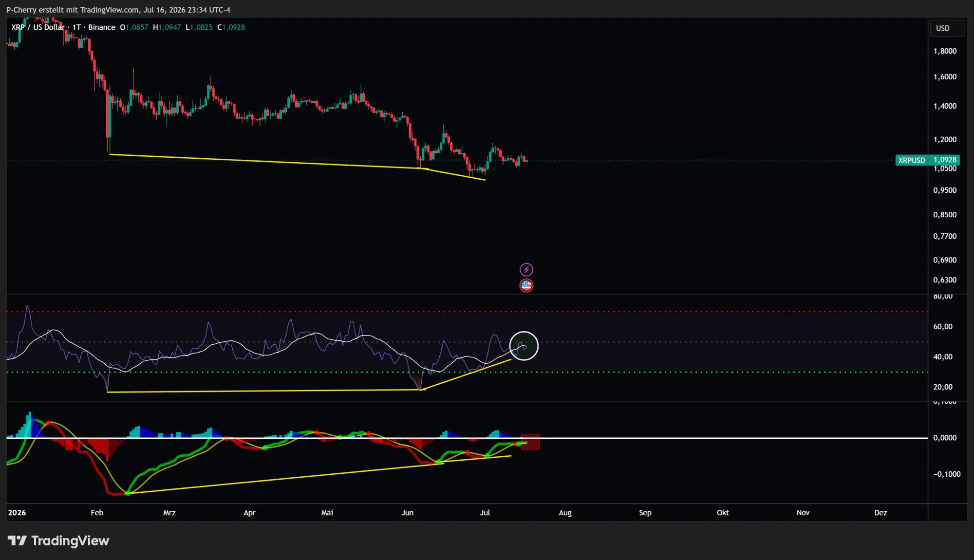The image size is (974, 560).
Task: Click the Okt label on time axis
Action: [x=723, y=513]
